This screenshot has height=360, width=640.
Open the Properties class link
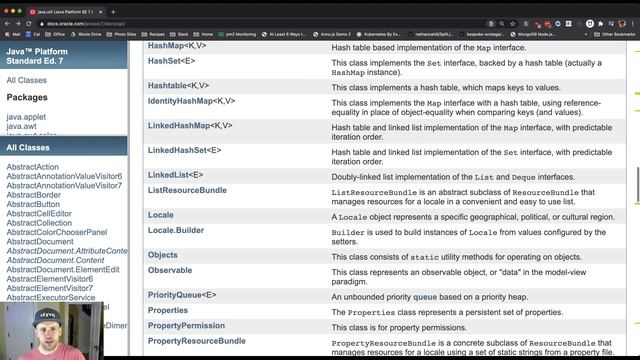pos(168,310)
